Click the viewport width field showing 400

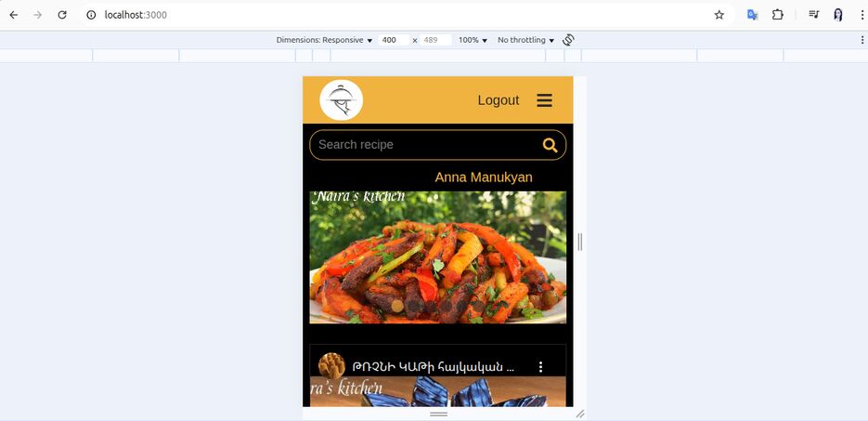395,40
